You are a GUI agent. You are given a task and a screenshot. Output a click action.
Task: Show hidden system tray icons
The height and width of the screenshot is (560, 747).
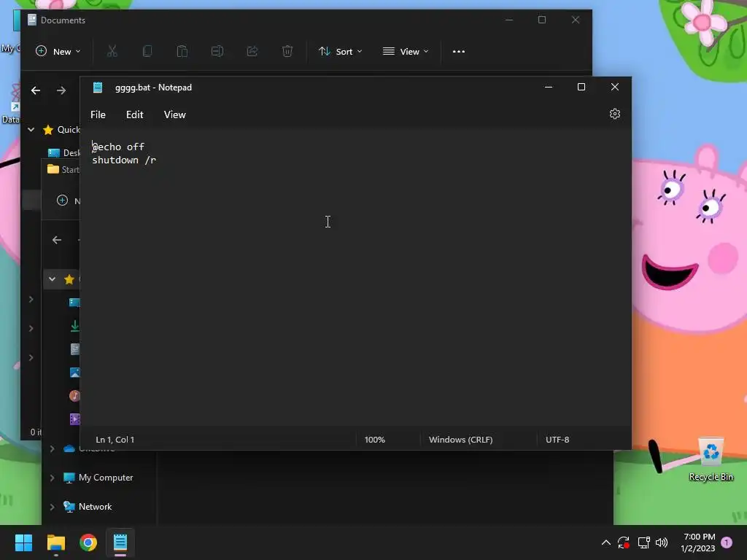(x=606, y=542)
